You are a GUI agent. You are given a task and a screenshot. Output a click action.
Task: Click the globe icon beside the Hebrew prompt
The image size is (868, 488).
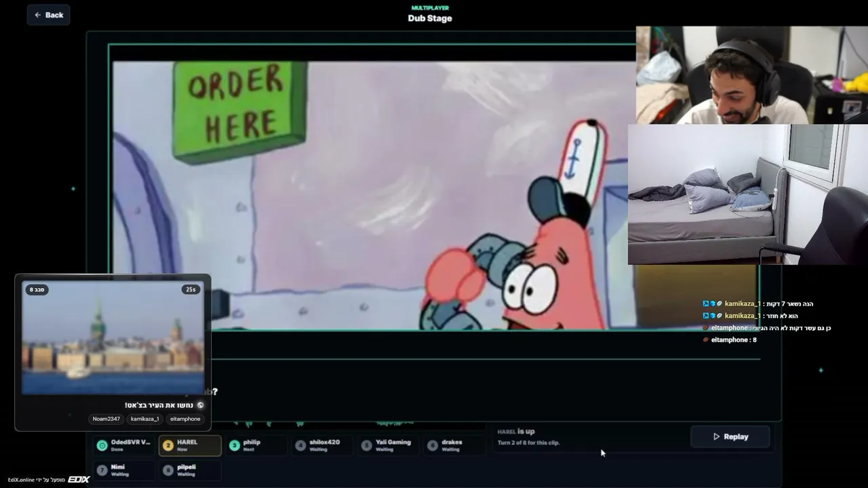[x=200, y=405]
